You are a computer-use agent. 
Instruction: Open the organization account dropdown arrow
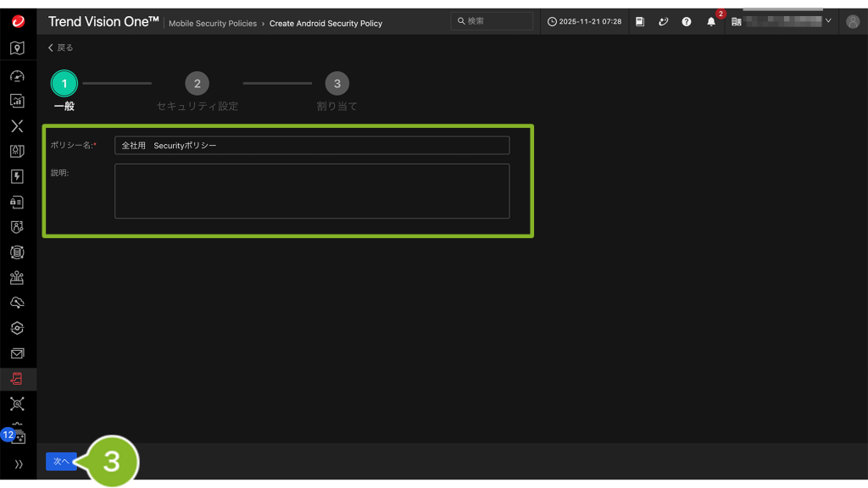click(828, 21)
